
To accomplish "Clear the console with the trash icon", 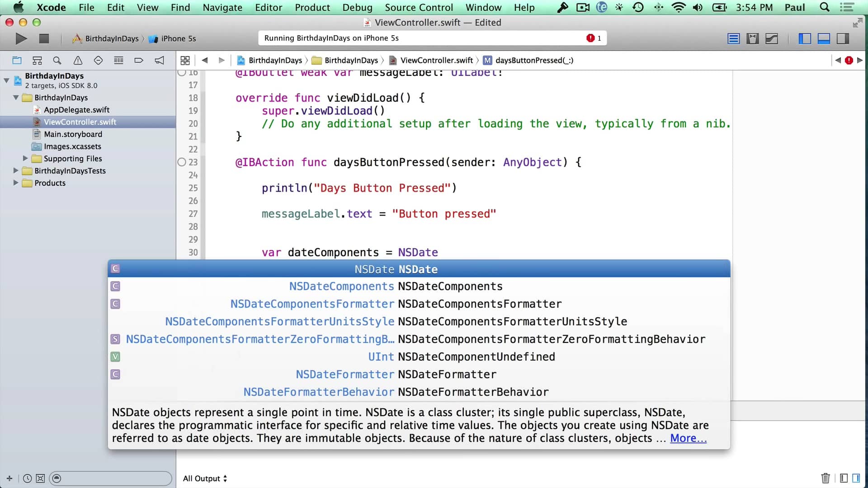I will tap(826, 478).
